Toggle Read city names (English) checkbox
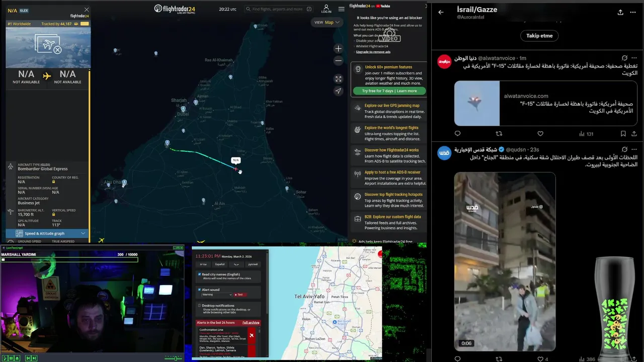The height and width of the screenshot is (362, 644). pos(200,275)
